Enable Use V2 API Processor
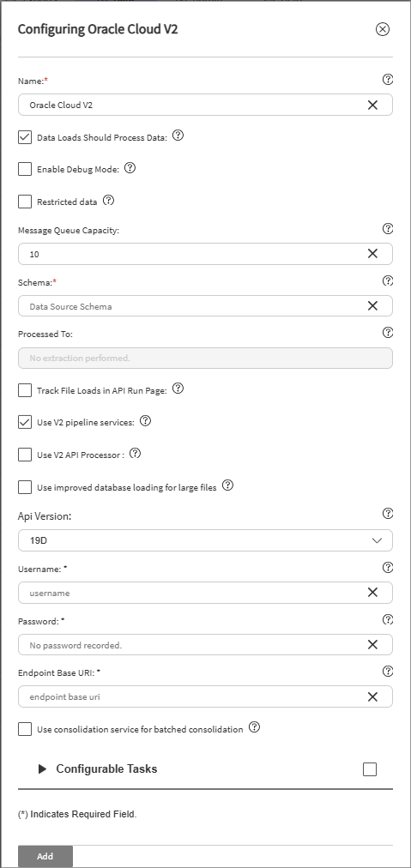The height and width of the screenshot is (868, 411). tap(25, 455)
